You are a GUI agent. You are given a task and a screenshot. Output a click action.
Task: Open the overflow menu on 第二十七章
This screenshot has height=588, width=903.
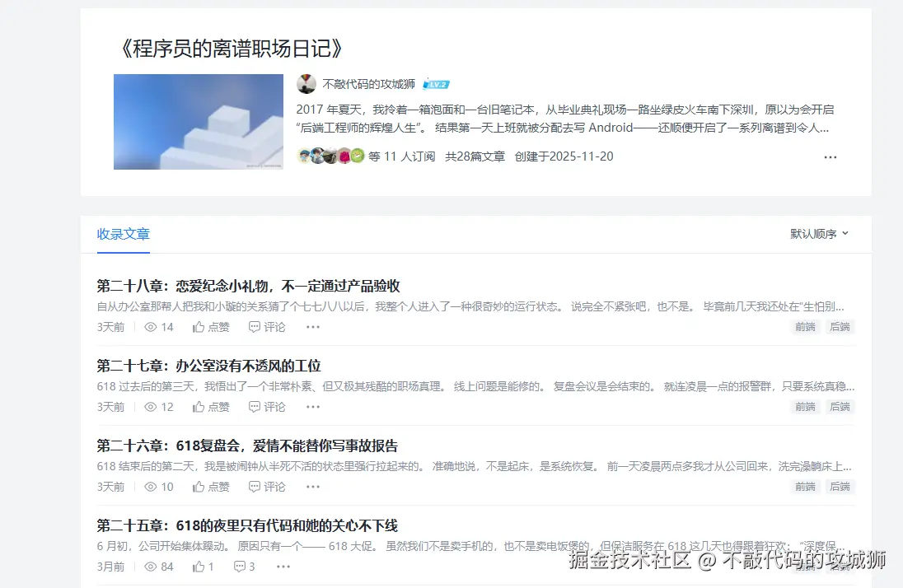coord(312,407)
